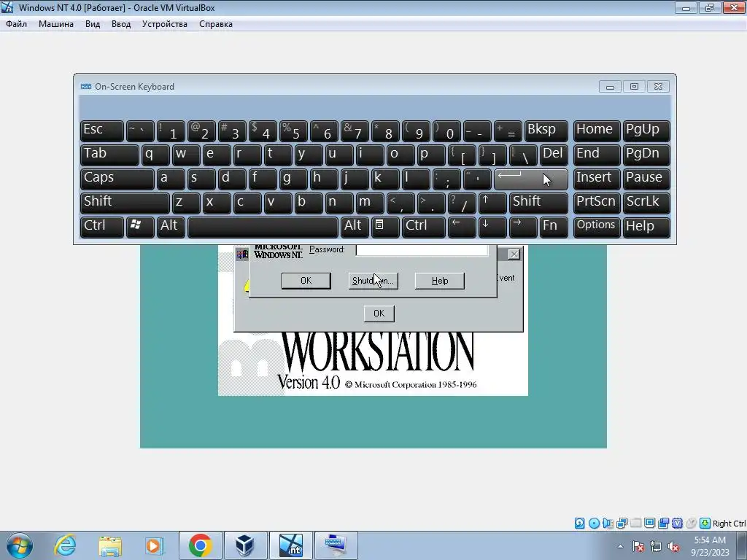Switch to the Windows NT VM taskbar icon

(290, 545)
